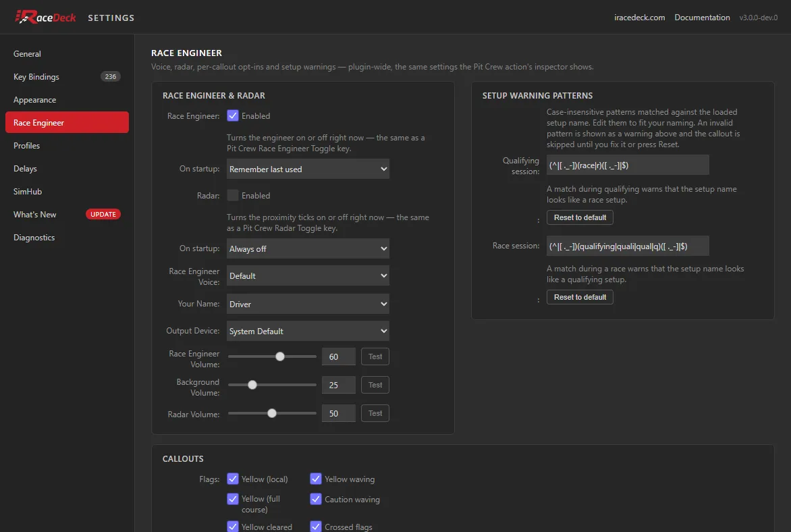Click the RACE ENGINEER page heading

coord(186,53)
